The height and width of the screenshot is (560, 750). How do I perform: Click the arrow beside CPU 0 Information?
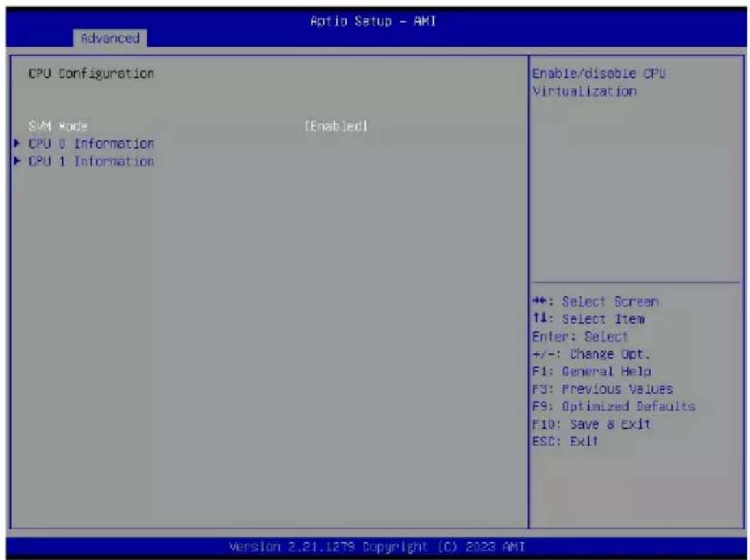tap(17, 143)
